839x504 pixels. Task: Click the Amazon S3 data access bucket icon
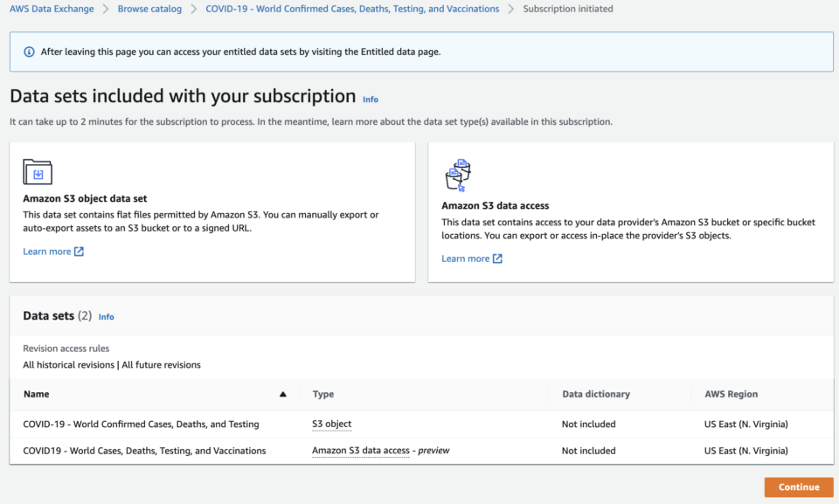[457, 173]
